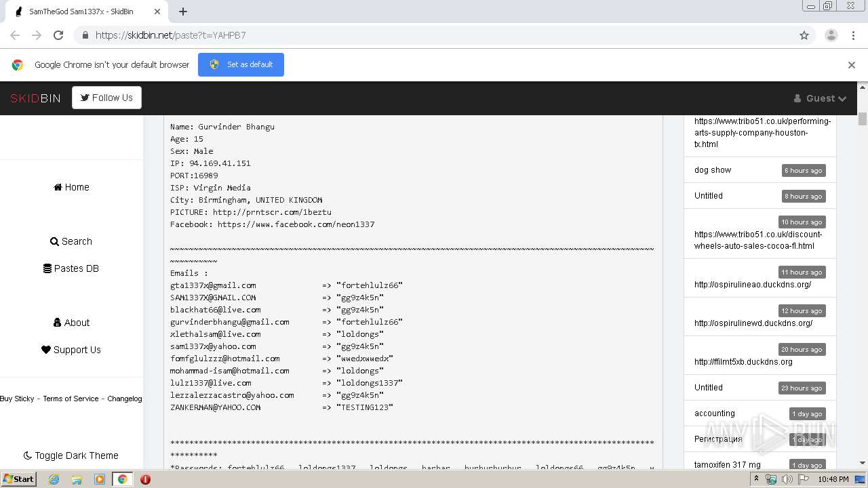868x488 pixels.
Task: Open Home in the sidebar
Action: pos(71,187)
